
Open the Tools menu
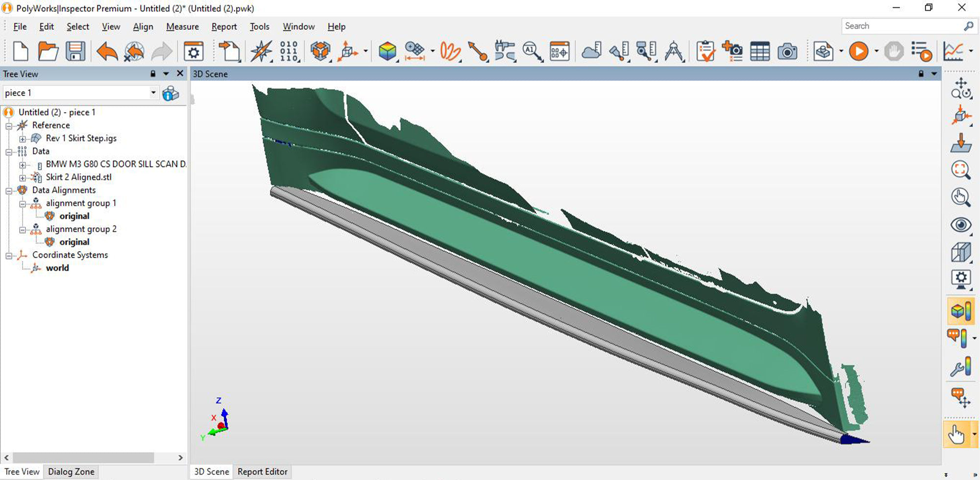click(259, 26)
